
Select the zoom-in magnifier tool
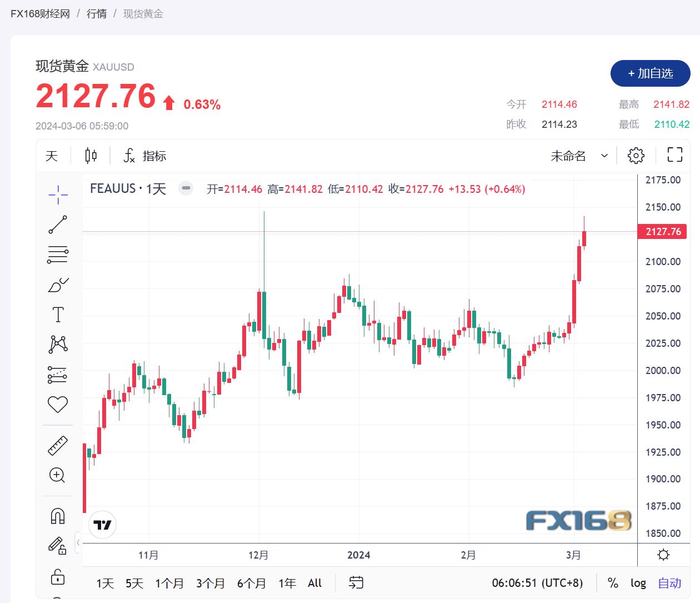tap(57, 475)
